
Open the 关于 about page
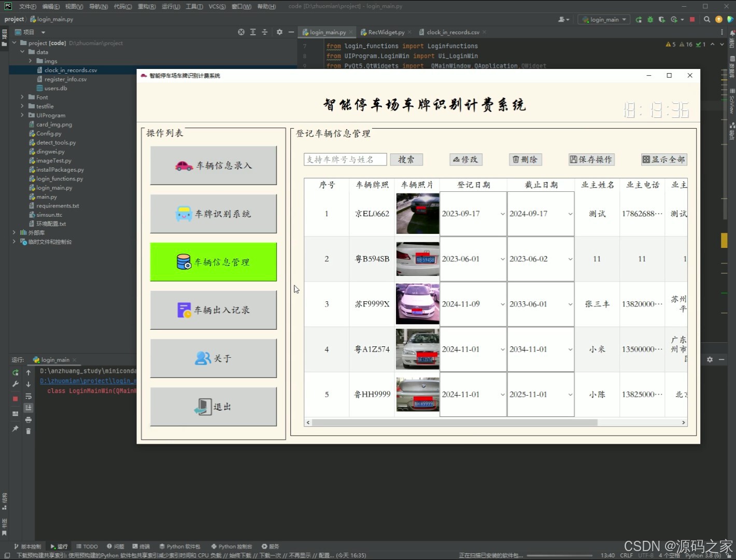(213, 358)
